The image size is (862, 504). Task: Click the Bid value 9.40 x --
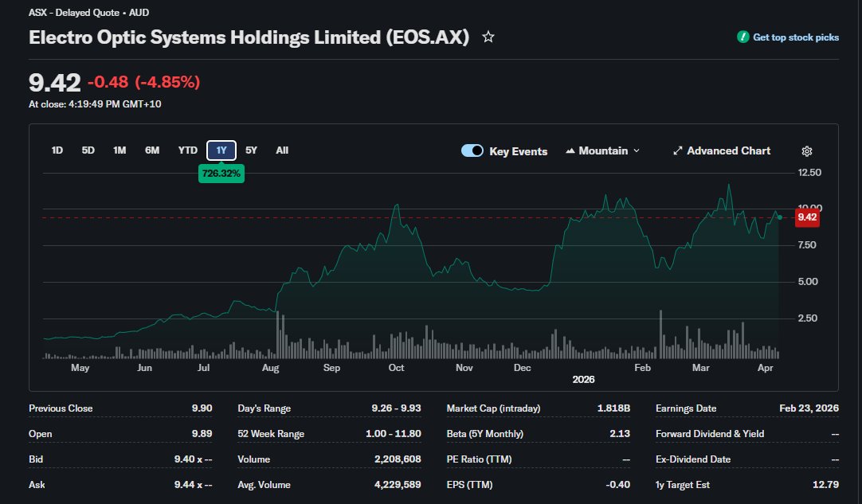193,459
